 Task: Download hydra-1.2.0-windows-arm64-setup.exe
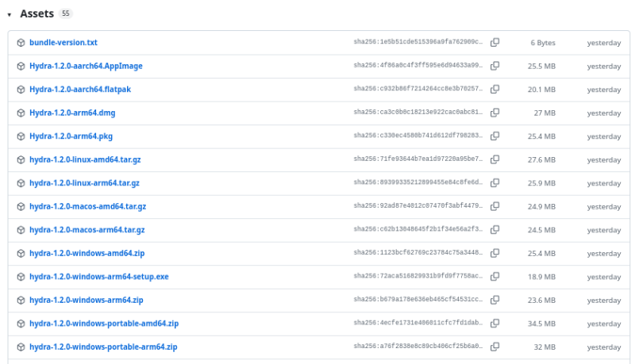point(98,277)
